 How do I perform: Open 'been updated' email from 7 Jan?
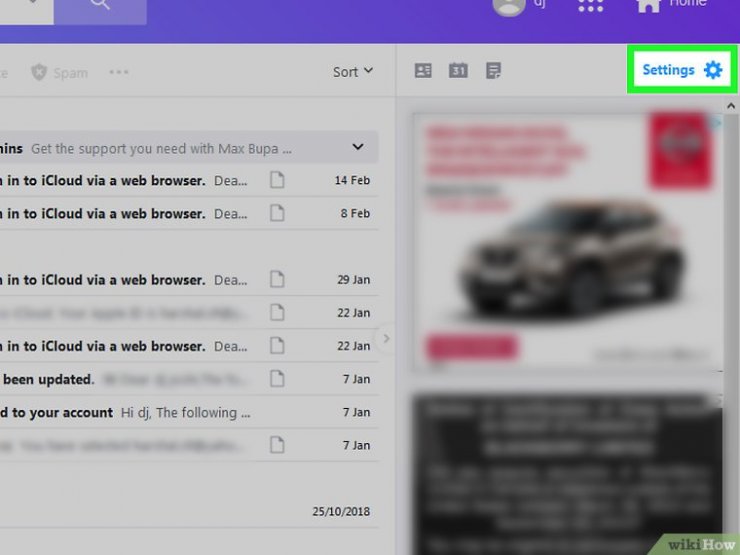click(x=189, y=379)
